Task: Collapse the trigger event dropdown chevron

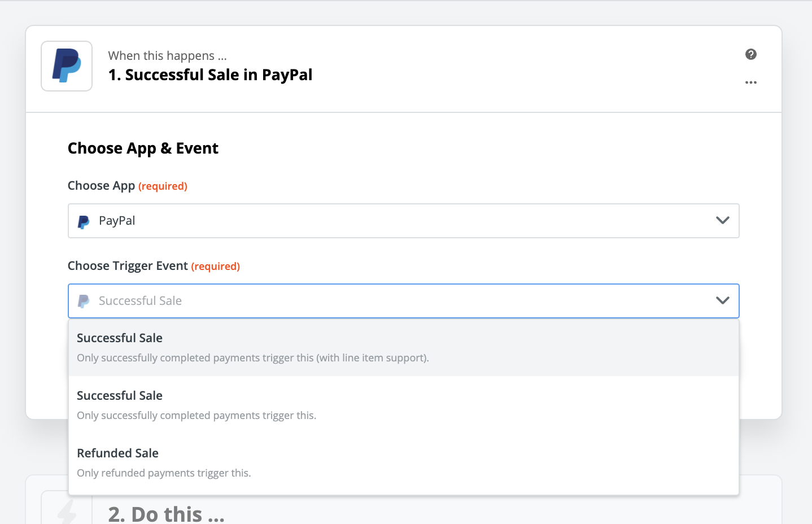Action: click(x=723, y=300)
